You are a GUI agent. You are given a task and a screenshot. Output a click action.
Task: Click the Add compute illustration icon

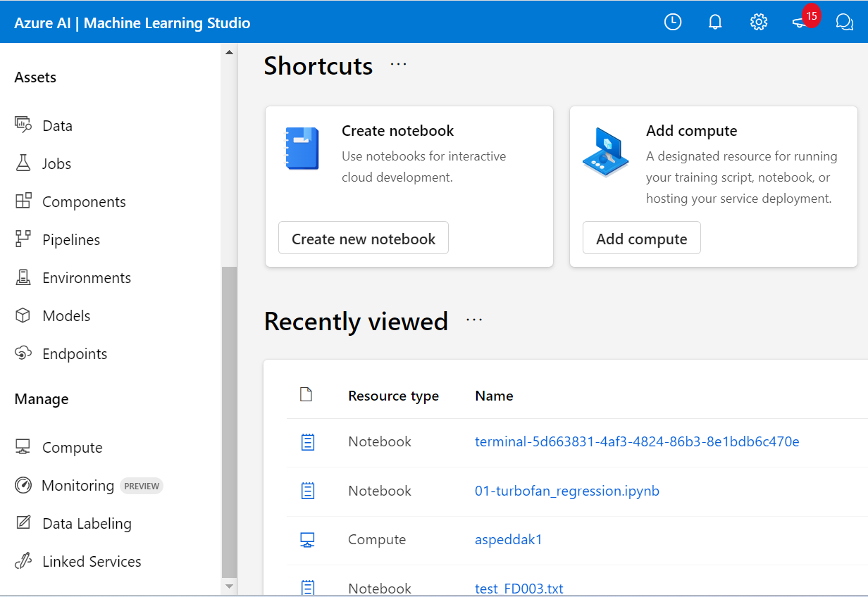coord(606,152)
